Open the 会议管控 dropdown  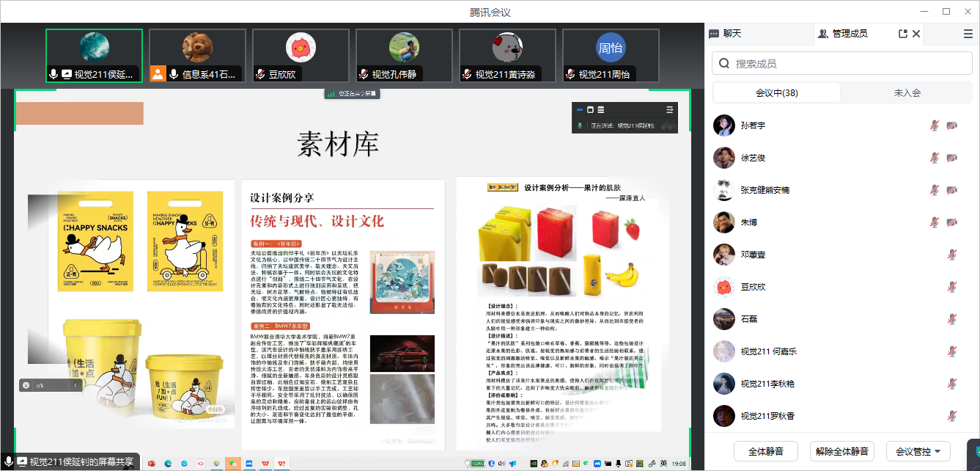point(918,450)
